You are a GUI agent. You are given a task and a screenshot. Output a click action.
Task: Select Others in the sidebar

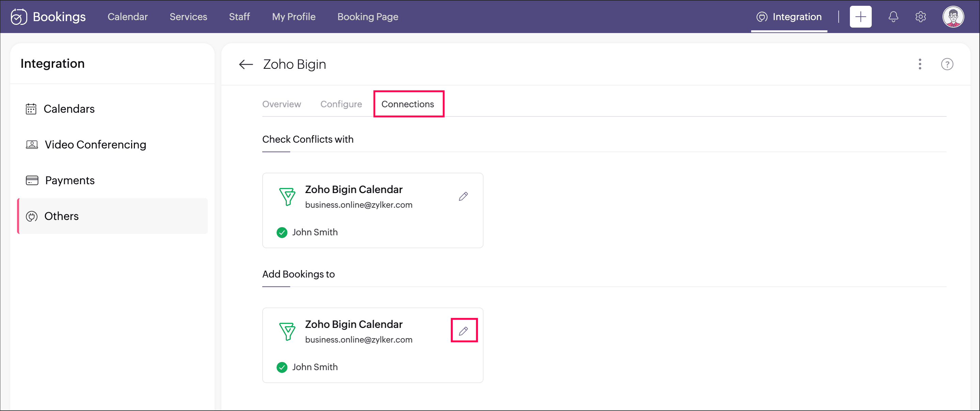(x=112, y=216)
